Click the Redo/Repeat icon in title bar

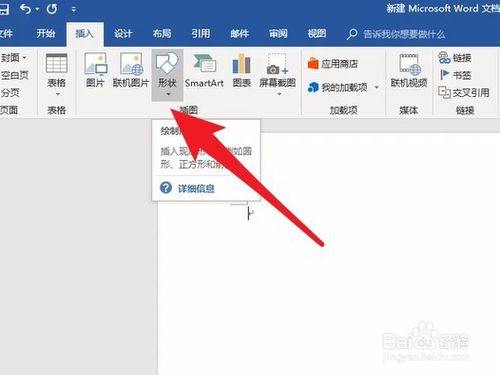point(52,9)
